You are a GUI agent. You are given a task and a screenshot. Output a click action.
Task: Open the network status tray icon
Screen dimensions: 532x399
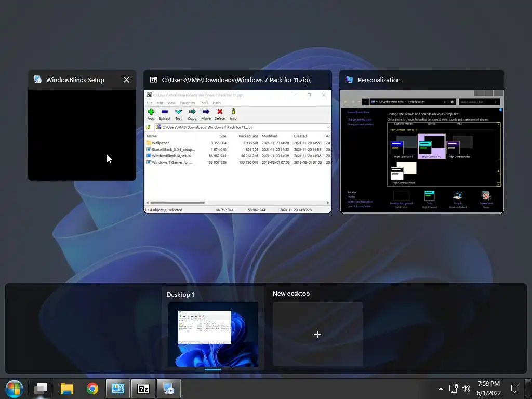453,389
